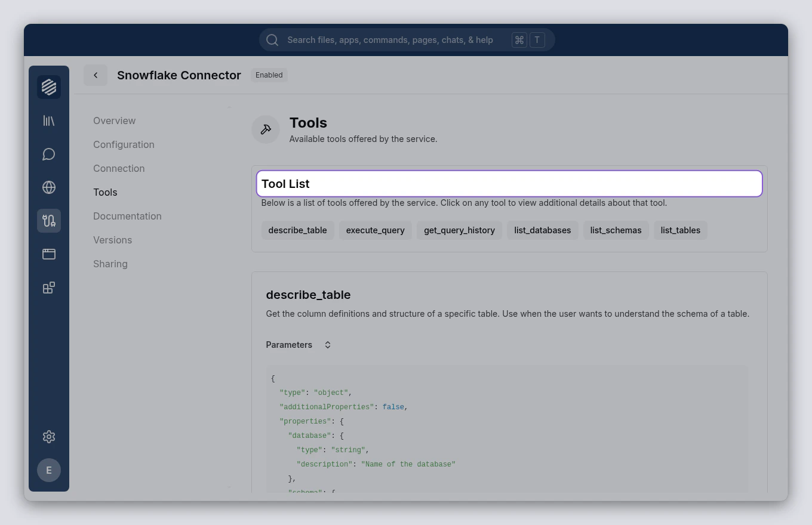Open the user avatar labeled E
The width and height of the screenshot is (812, 525).
[x=49, y=470]
